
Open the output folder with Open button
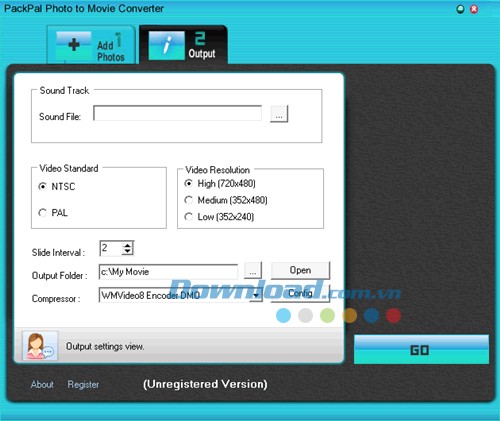tap(300, 270)
